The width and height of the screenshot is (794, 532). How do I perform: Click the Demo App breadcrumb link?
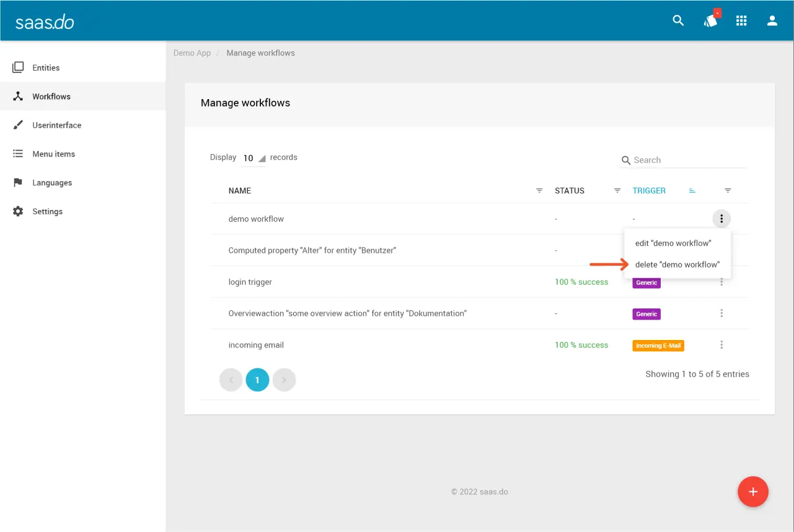click(x=192, y=53)
